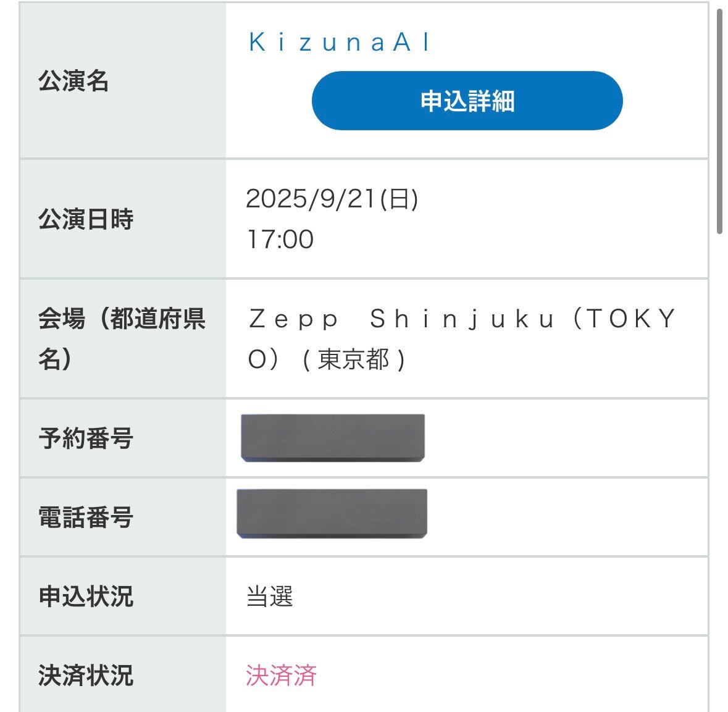Click empty area beside 当選 value
This screenshot has width=728, height=712.
(501, 596)
